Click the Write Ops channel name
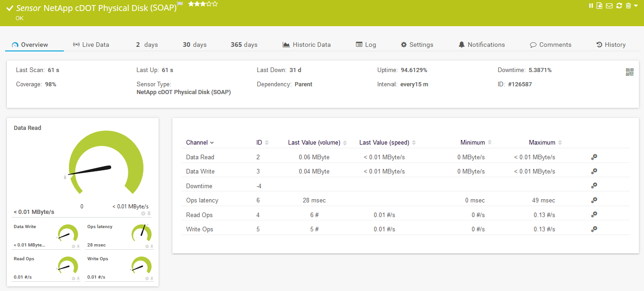Viewport: 644px width, 291px height. 199,229
